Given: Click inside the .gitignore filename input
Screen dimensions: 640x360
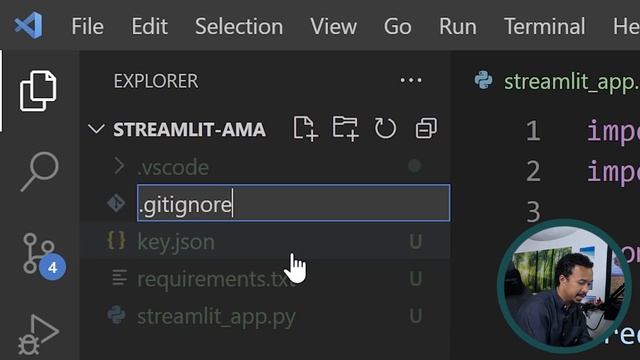Looking at the screenshot, I should [293, 203].
